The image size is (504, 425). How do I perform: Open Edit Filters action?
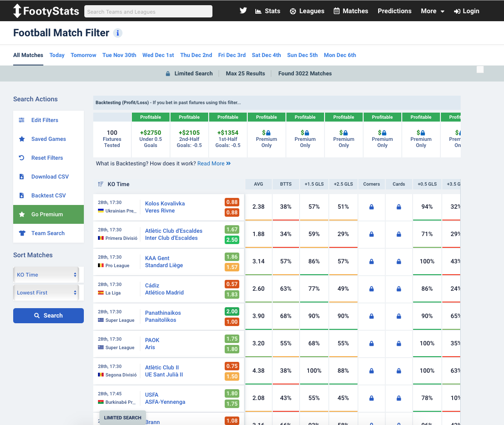[x=49, y=120]
